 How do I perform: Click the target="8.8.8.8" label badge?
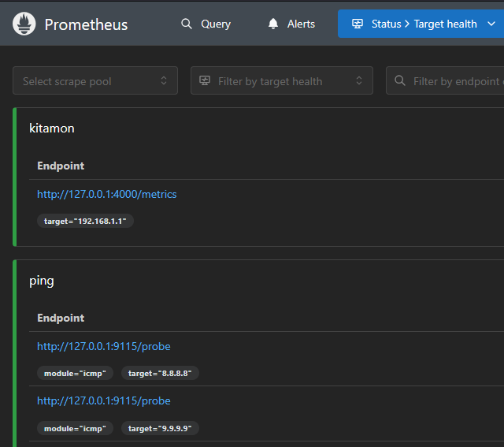click(x=160, y=374)
